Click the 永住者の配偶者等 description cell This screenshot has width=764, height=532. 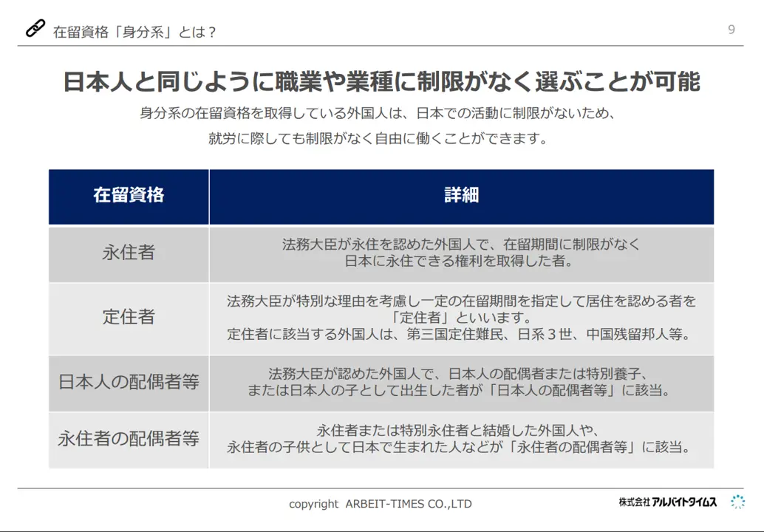(461, 438)
